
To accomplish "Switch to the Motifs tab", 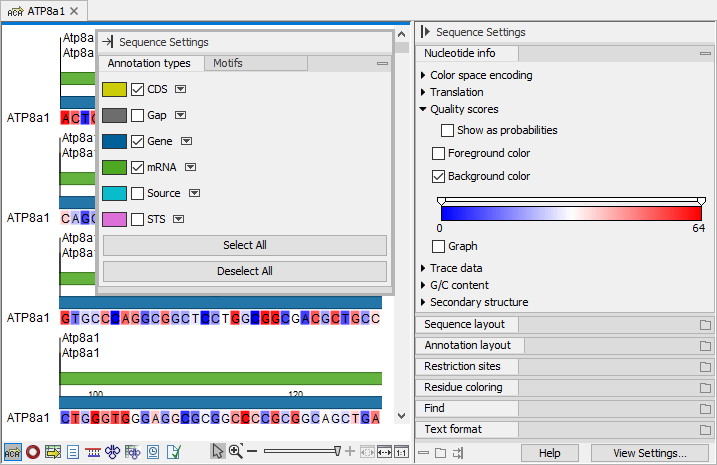I will (228, 63).
